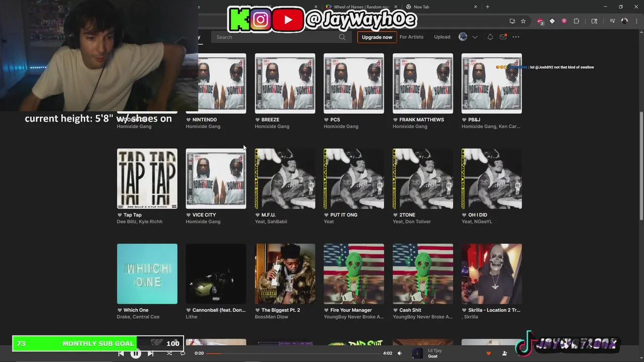644x362 pixels.
Task: Open the white diamond extension icon
Action: (x=552, y=21)
